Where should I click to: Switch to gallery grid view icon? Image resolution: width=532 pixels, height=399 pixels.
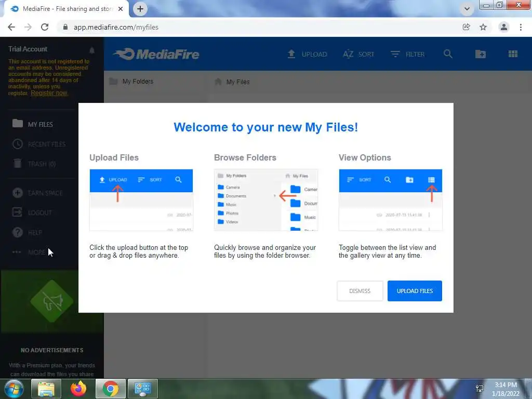[513, 54]
